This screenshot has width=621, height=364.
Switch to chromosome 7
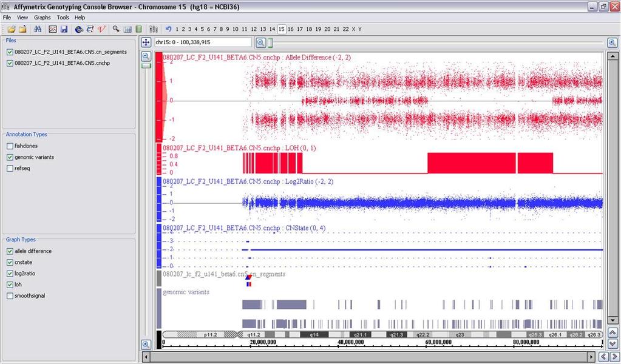[x=215, y=29]
